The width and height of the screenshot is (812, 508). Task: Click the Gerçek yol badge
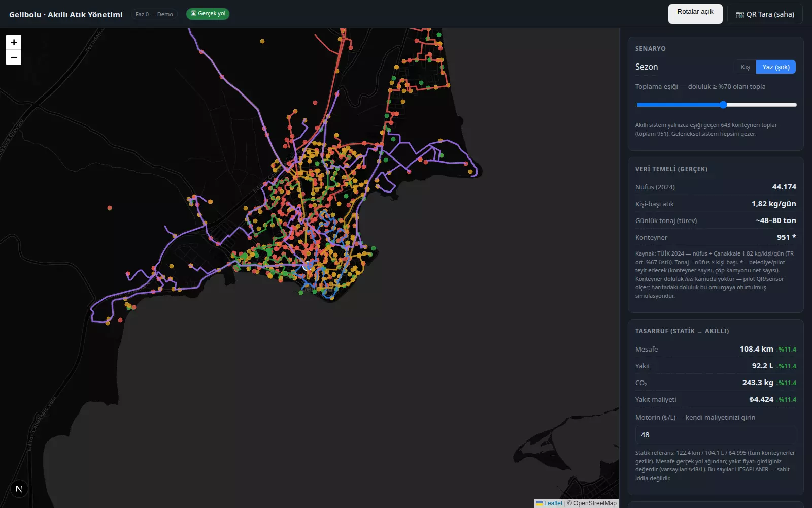tap(208, 14)
